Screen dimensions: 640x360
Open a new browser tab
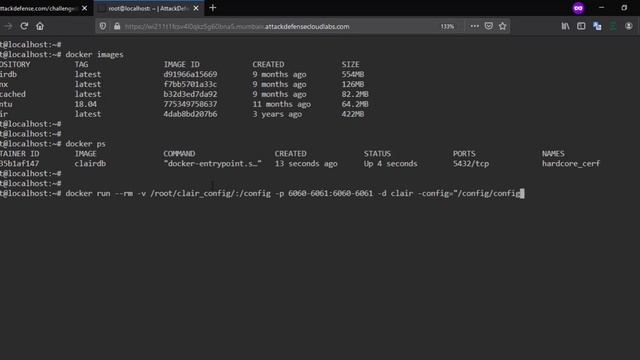[213, 8]
